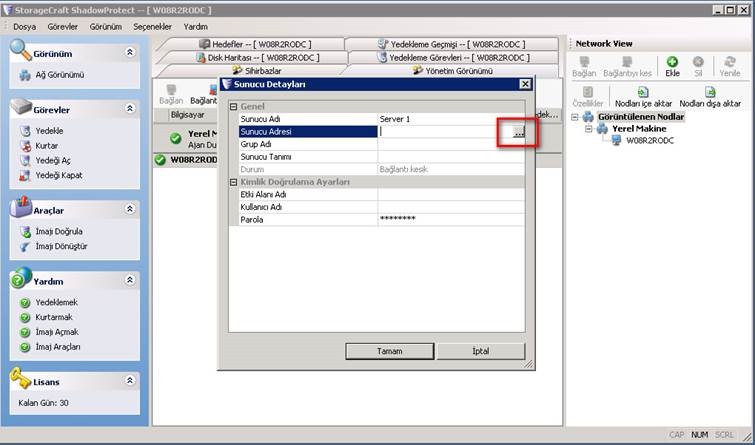Switch to Yedekleme Görevleri tab
755x445 pixels.
pyautogui.click(x=453, y=58)
